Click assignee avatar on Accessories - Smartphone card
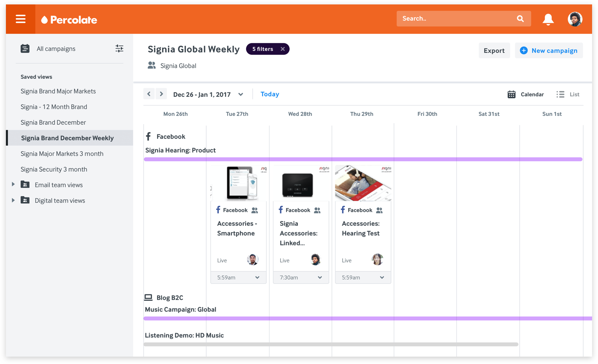The width and height of the screenshot is (598, 364). [252, 260]
